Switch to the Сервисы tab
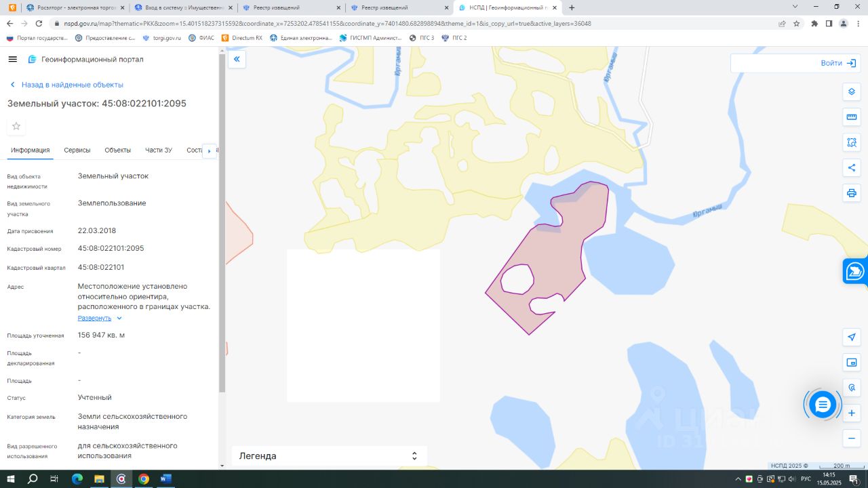The image size is (868, 488). (77, 150)
